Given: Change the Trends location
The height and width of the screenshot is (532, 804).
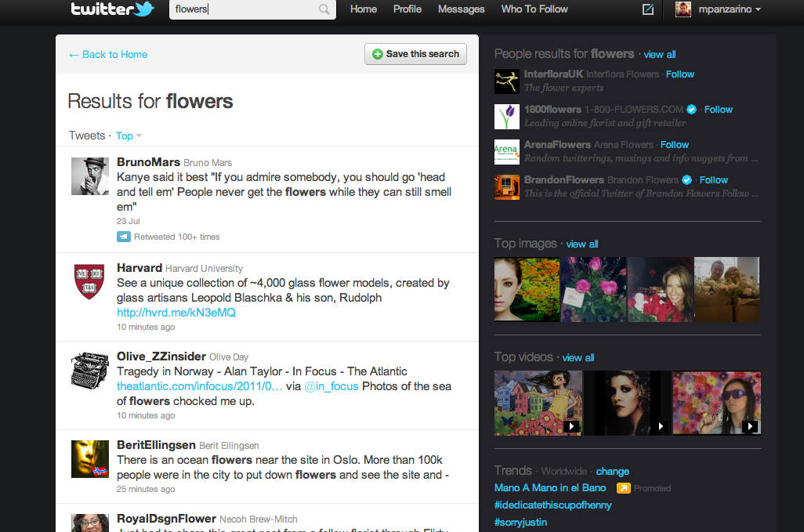Looking at the screenshot, I should point(612,471).
